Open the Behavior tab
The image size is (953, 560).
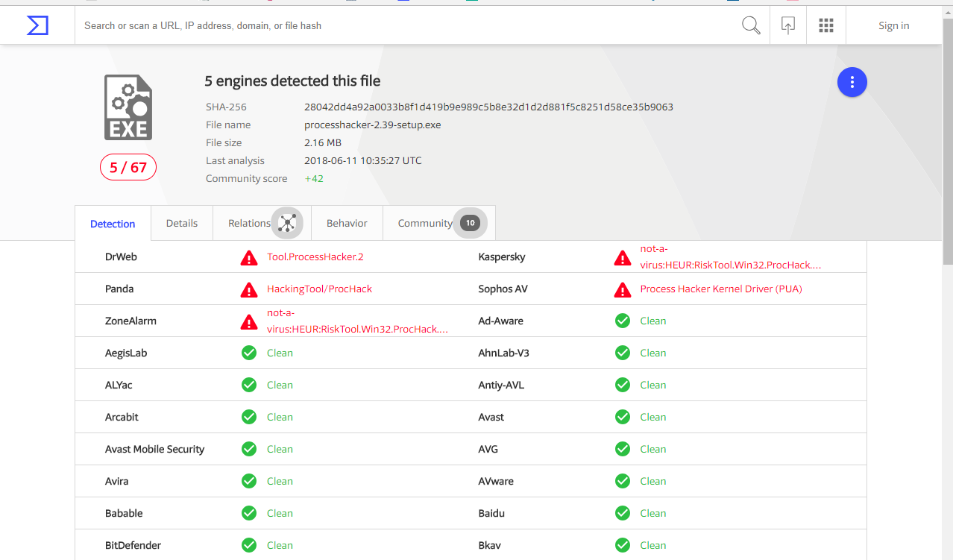click(347, 223)
